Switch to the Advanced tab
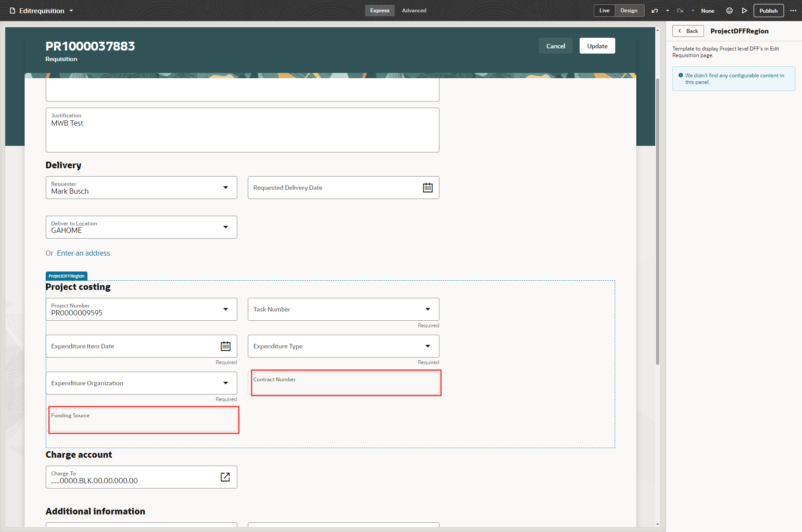The image size is (802, 532). point(414,10)
